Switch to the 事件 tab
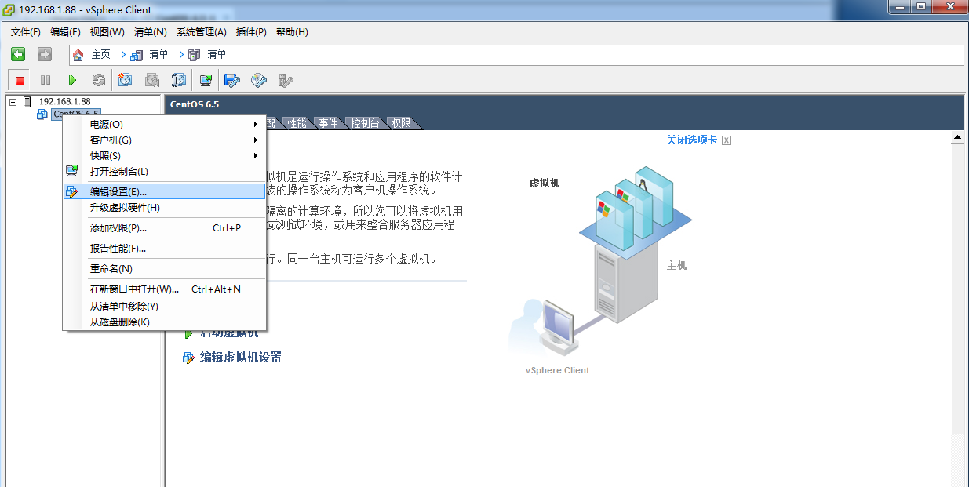This screenshot has width=970, height=488. [328, 123]
